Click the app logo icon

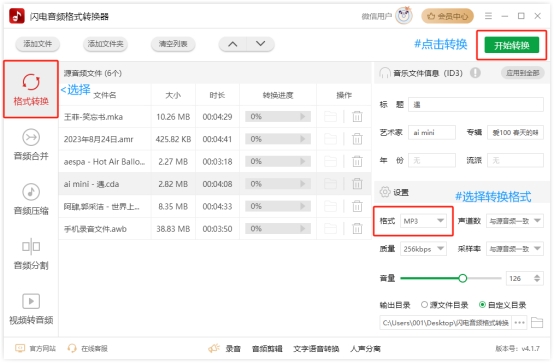click(17, 16)
